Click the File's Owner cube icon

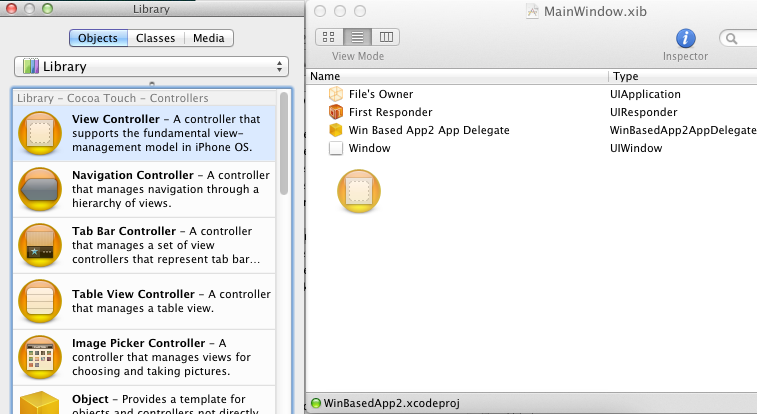click(336, 94)
